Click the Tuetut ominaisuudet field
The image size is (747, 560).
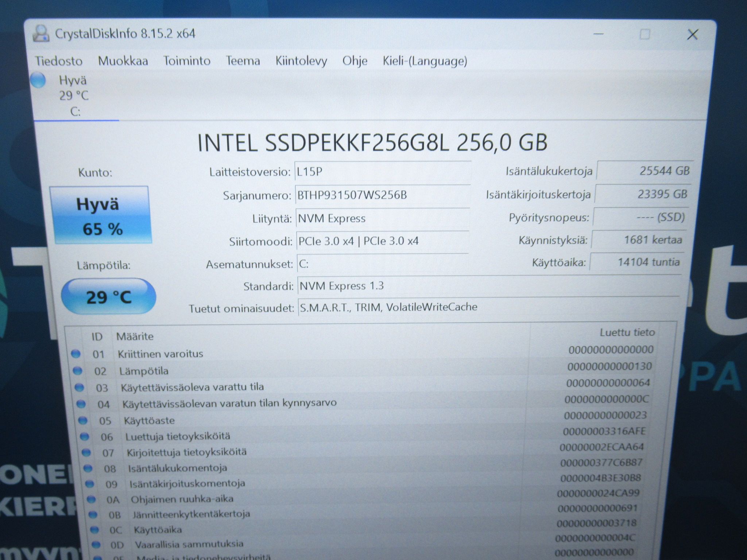pyautogui.click(x=488, y=307)
